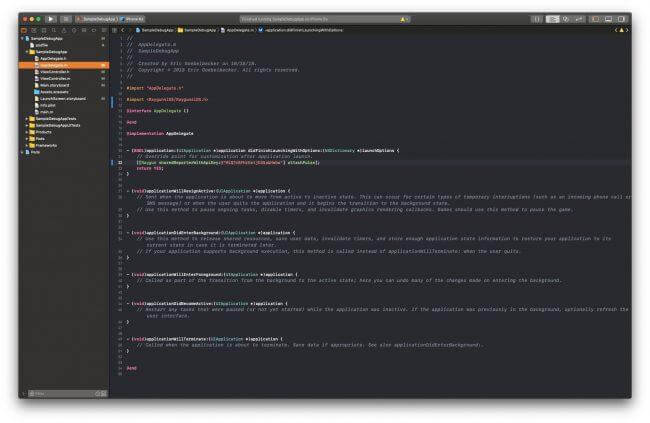This screenshot has width=650, height=423.
Task: Expand the SampleDebugAppTests group
Action: click(27, 119)
